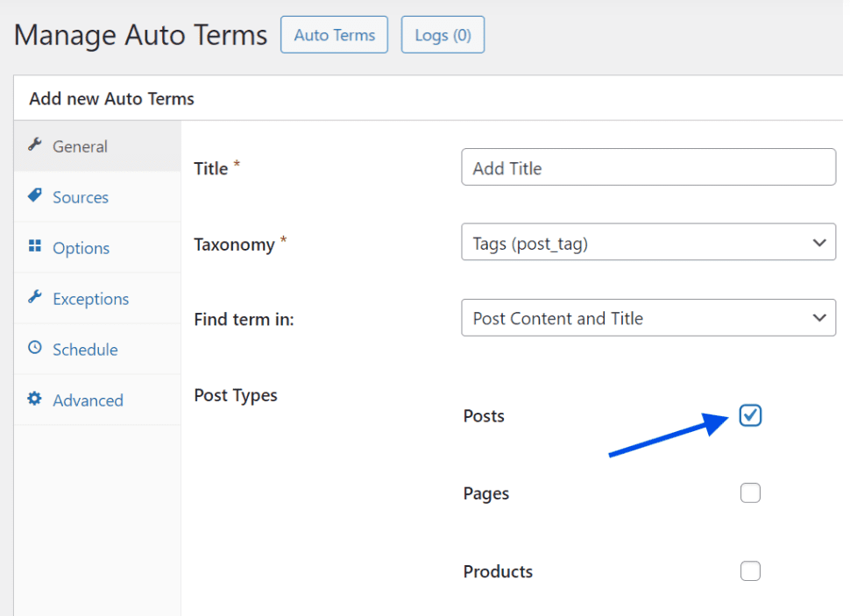Image resolution: width=850 pixels, height=616 pixels.
Task: Click the Options grid icon
Action: (35, 245)
